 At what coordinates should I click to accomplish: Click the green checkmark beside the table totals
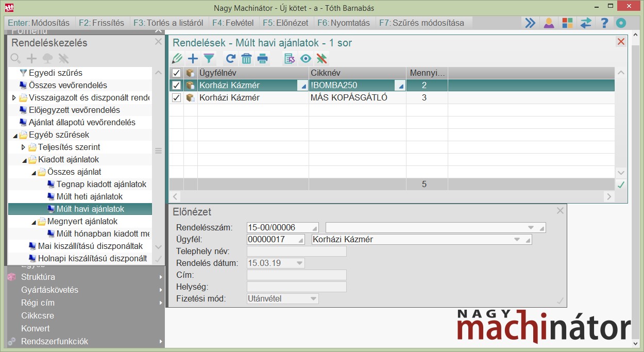tap(621, 185)
